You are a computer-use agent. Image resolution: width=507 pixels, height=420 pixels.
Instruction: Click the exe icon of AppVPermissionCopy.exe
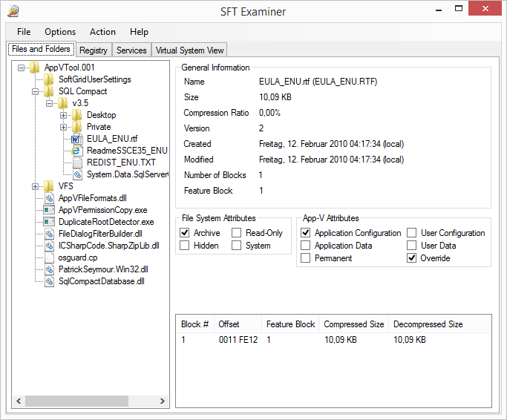[49, 210]
